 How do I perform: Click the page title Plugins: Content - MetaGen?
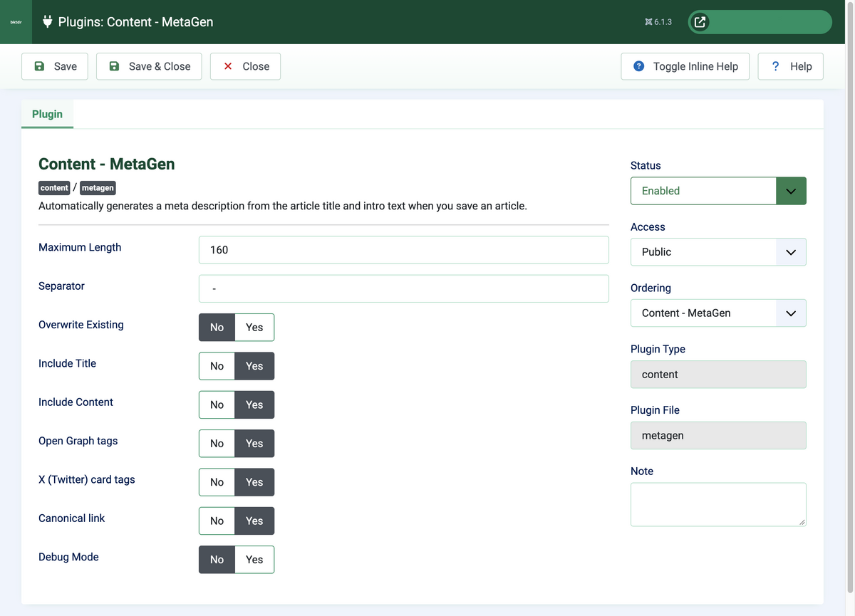click(x=135, y=22)
